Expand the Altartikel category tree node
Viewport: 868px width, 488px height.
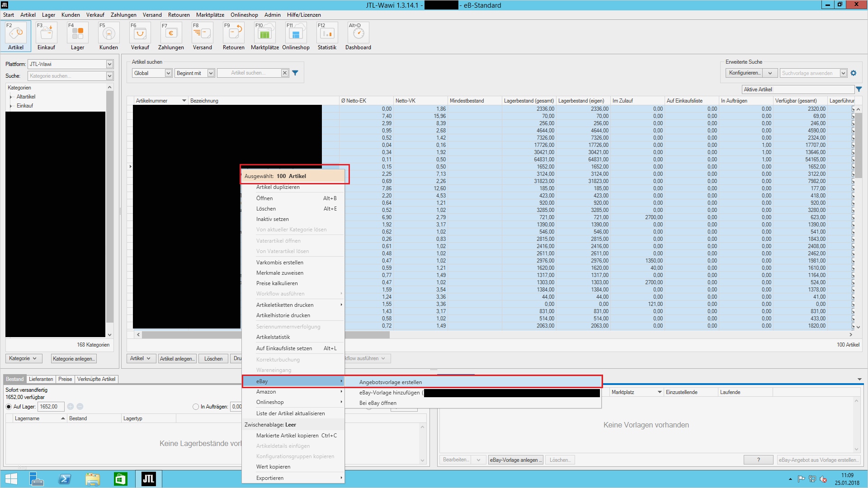[x=11, y=97]
